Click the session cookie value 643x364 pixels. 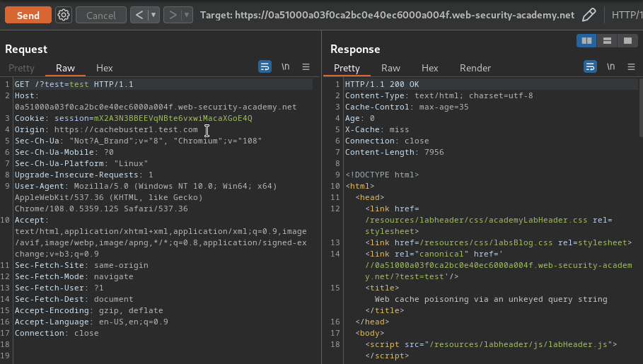[173, 118]
